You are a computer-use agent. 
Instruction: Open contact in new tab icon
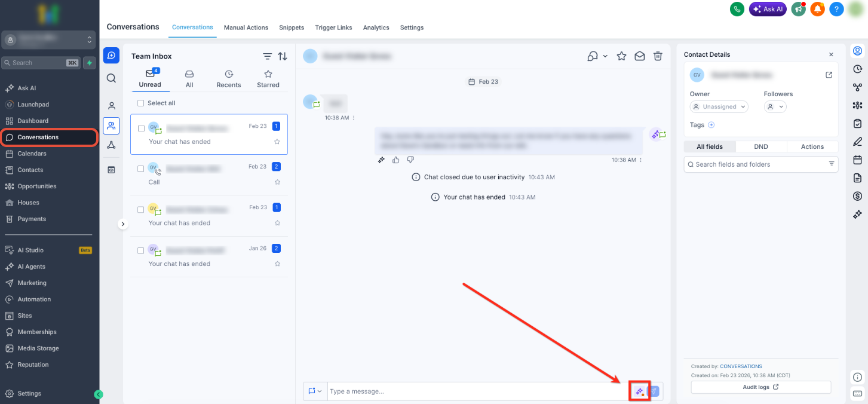(829, 75)
